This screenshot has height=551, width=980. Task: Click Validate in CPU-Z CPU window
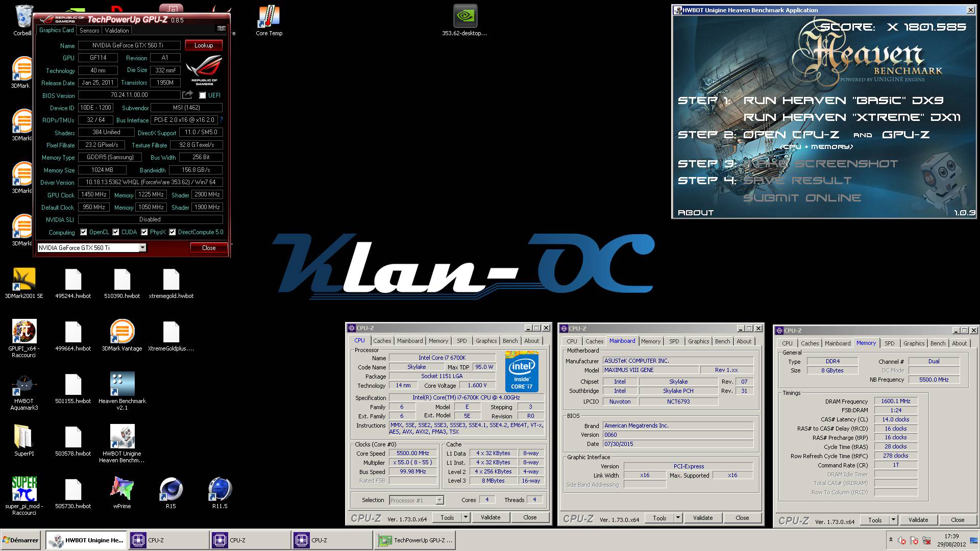(491, 517)
